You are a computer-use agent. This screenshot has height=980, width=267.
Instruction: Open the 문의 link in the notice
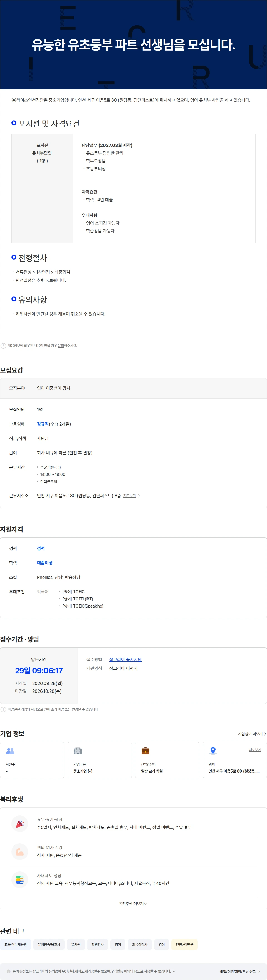pyautogui.click(x=61, y=346)
